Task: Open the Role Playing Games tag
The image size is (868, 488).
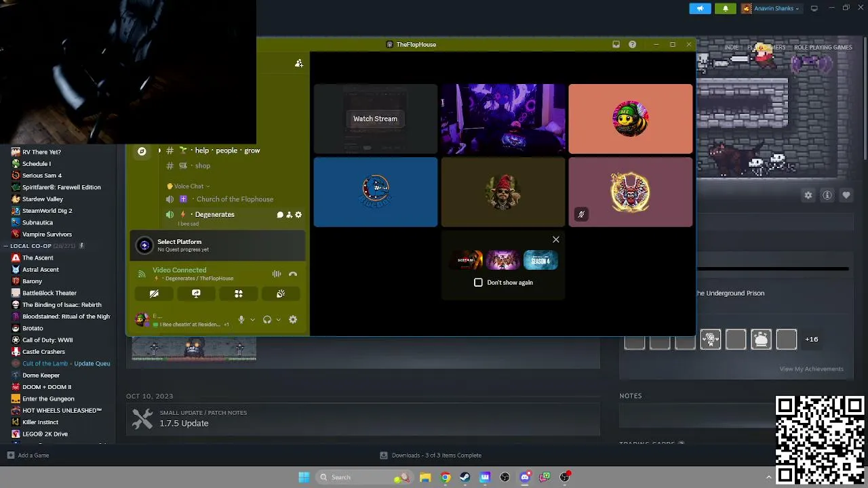Action: click(823, 47)
